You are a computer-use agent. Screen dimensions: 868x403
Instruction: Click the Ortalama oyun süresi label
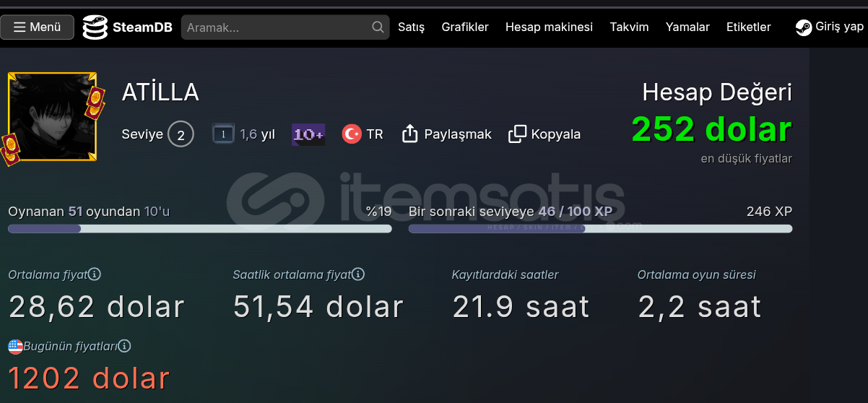[696, 274]
